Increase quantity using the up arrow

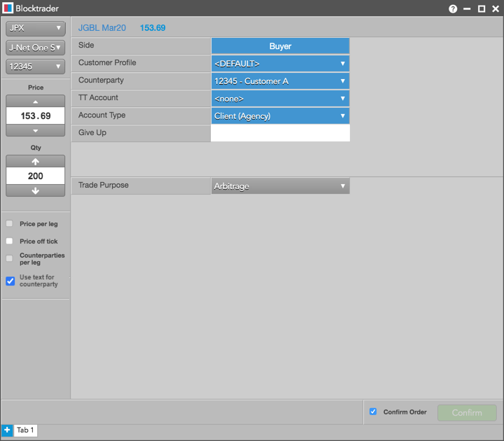(x=35, y=161)
